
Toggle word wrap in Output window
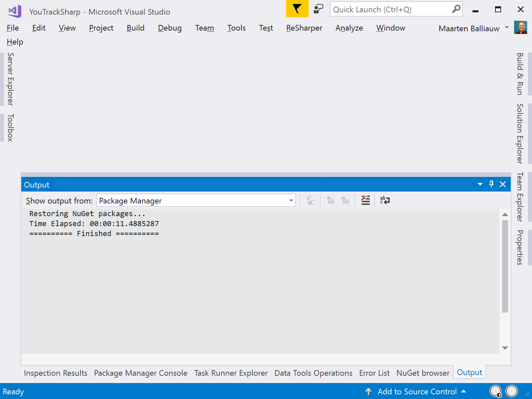(x=385, y=200)
